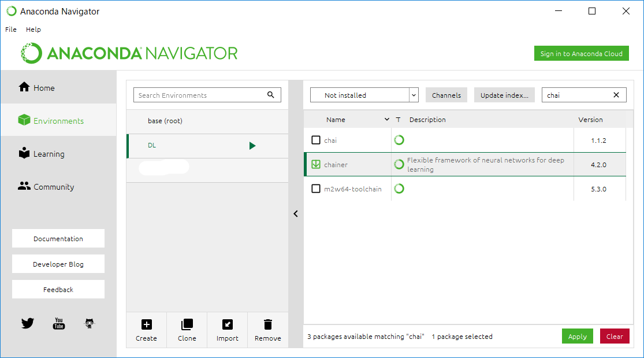Open the File menu
Screen dimensions: 644x358
[10, 29]
